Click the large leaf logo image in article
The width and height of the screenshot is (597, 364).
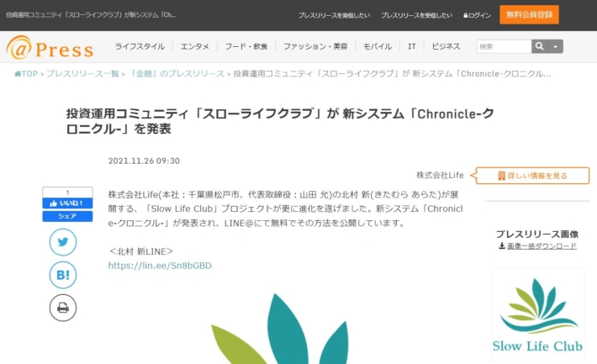(x=280, y=329)
